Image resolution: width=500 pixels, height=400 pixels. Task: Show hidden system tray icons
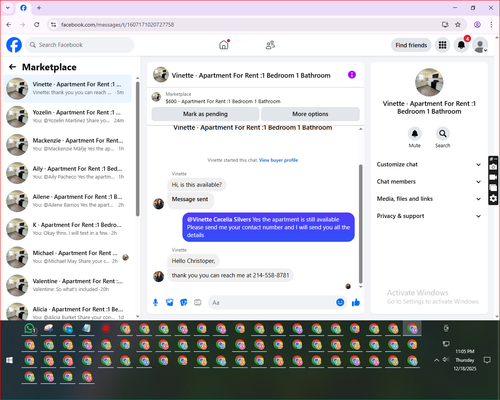tap(436, 360)
